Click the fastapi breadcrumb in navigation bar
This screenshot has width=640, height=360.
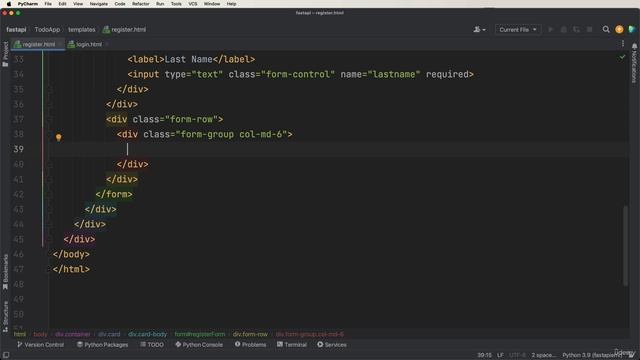[x=16, y=29]
